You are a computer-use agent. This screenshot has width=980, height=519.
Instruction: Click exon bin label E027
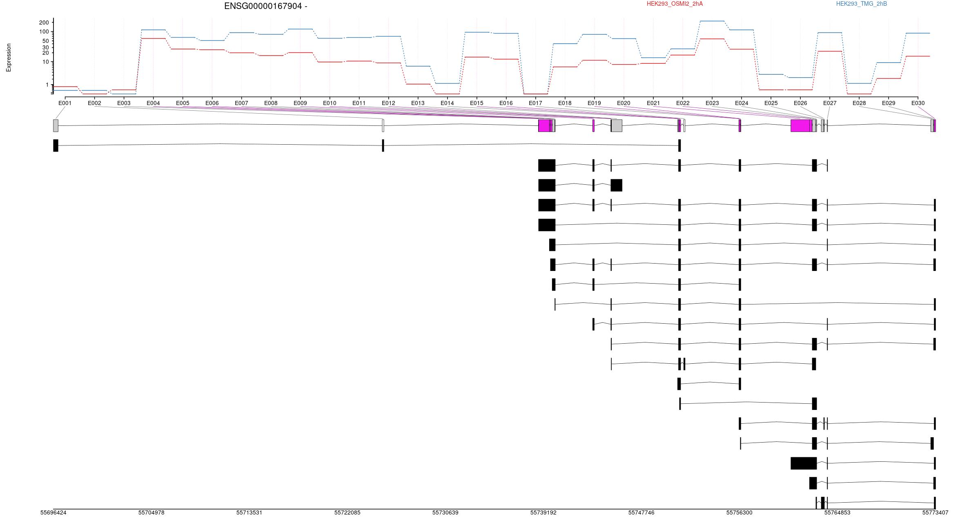(x=830, y=103)
